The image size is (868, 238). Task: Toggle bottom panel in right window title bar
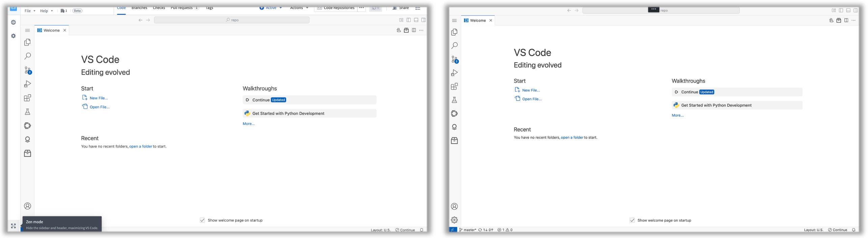coord(848,10)
